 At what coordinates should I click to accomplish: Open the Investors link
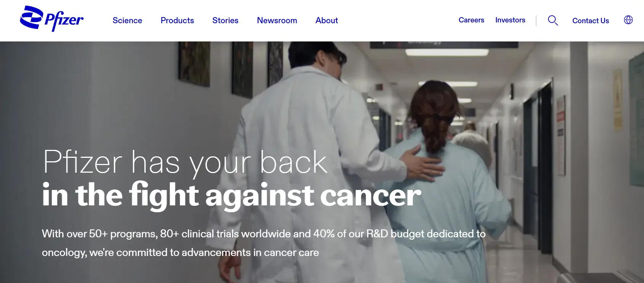click(510, 20)
